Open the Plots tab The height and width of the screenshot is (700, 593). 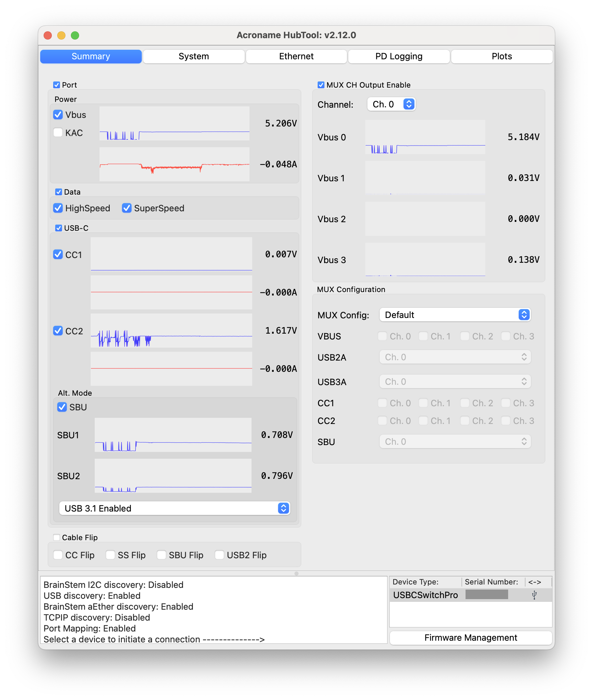click(x=502, y=57)
